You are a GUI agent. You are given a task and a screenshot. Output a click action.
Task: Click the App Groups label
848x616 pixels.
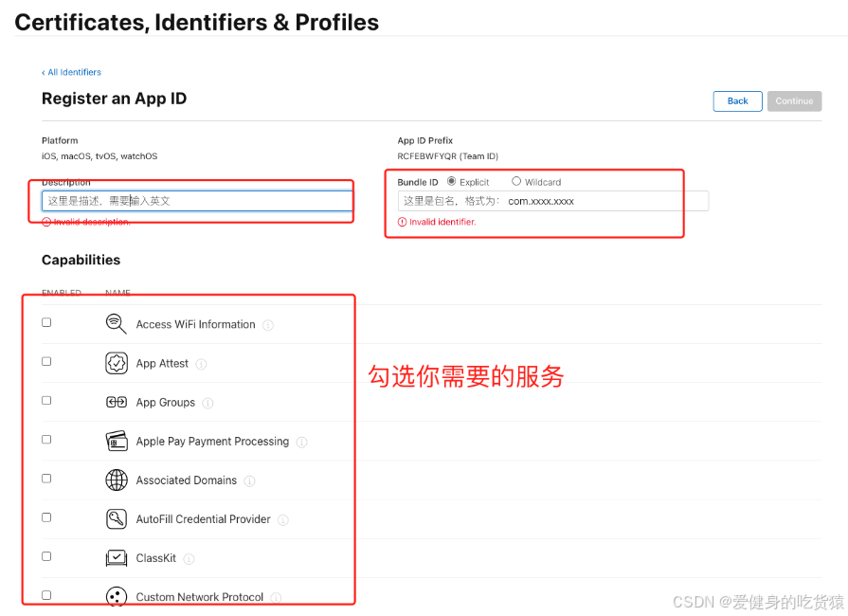pyautogui.click(x=165, y=403)
